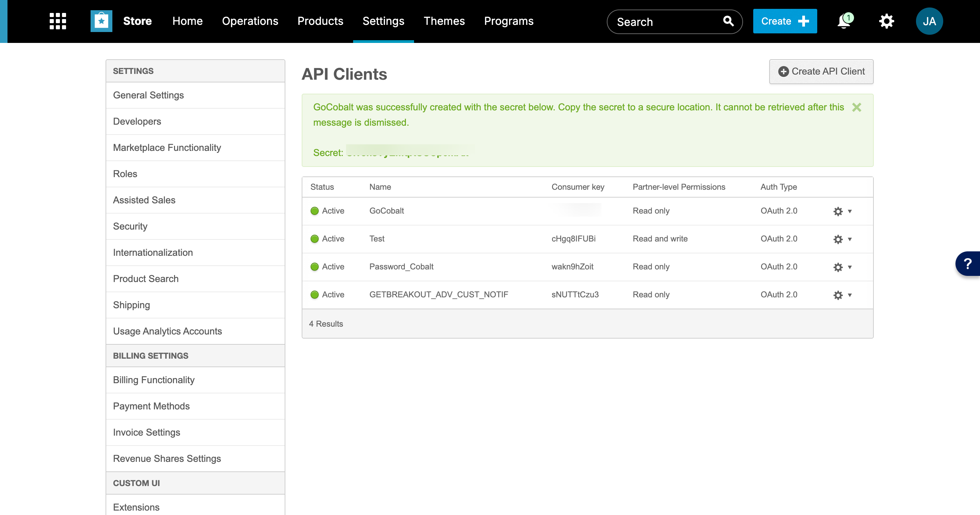
Task: Dismiss the green success message
Action: (x=856, y=107)
